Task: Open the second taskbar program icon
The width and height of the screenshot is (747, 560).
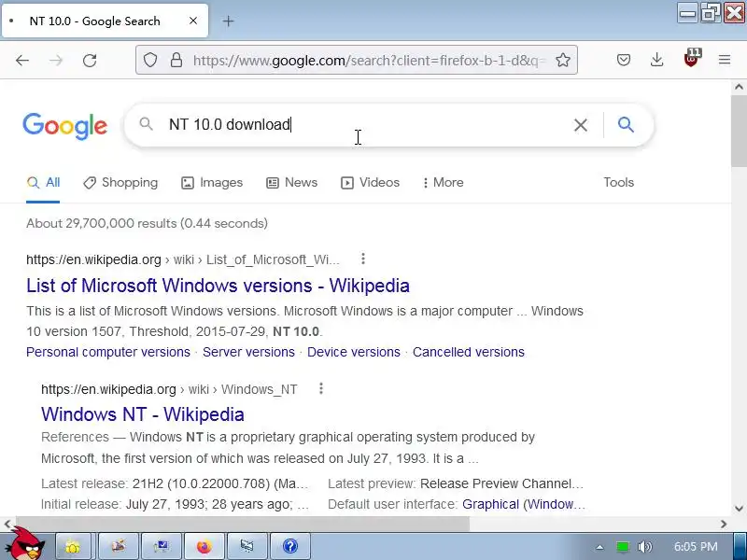Action: coord(119,546)
